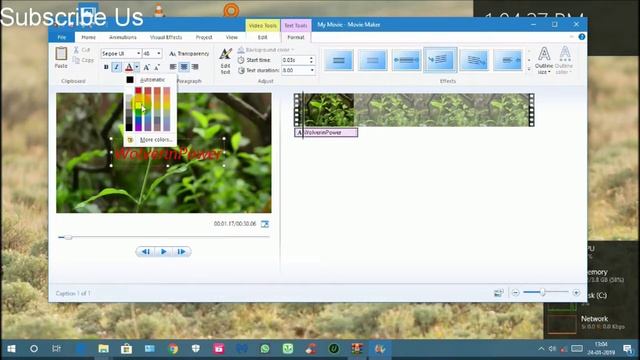
Task: Switch to the View tab
Action: tap(231, 37)
